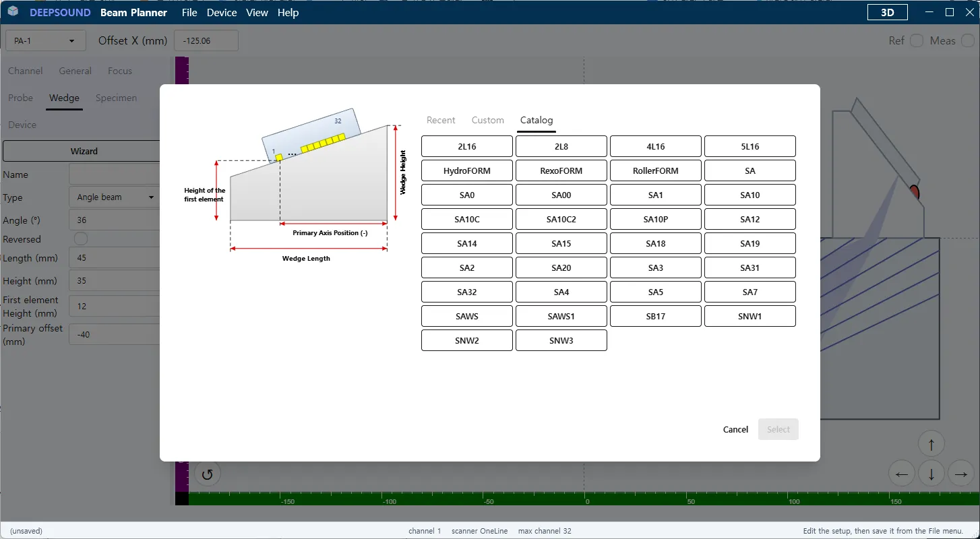The height and width of the screenshot is (539, 980).
Task: Open the View menu
Action: 257,13
